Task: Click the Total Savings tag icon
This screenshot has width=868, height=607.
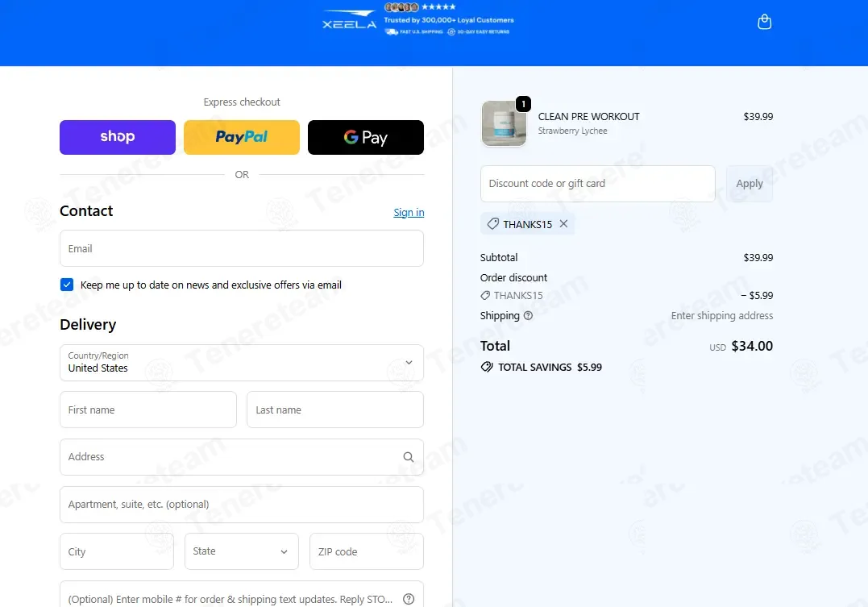Action: (487, 367)
